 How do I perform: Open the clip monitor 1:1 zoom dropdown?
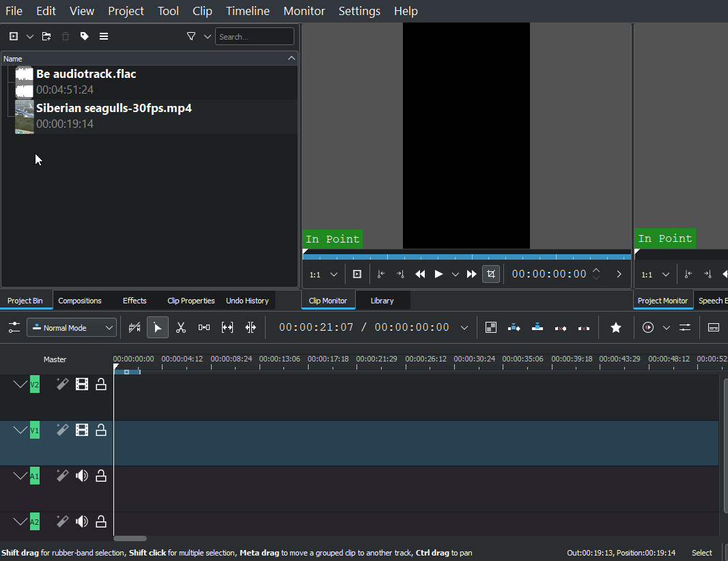(324, 275)
